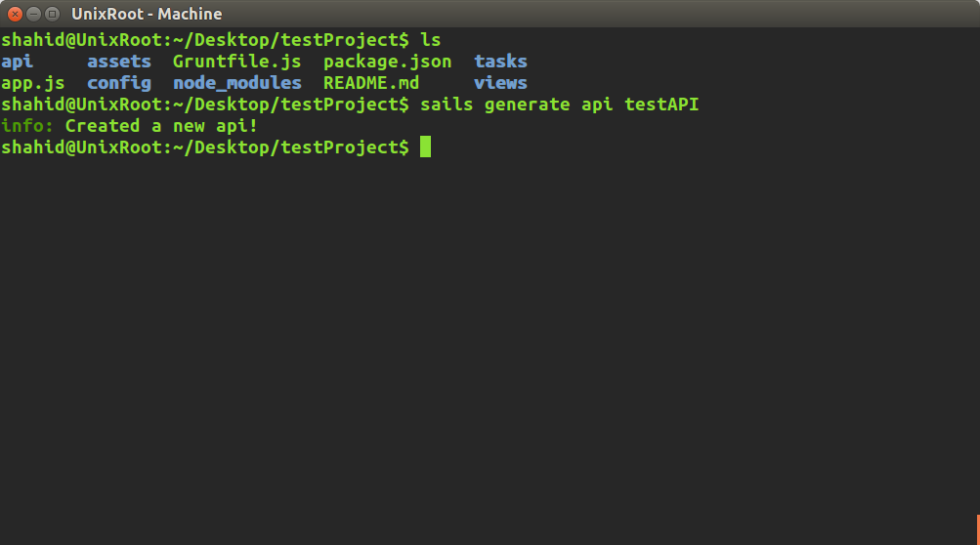Click the node_modules directory name
This screenshot has height=545, width=980.
(x=236, y=83)
